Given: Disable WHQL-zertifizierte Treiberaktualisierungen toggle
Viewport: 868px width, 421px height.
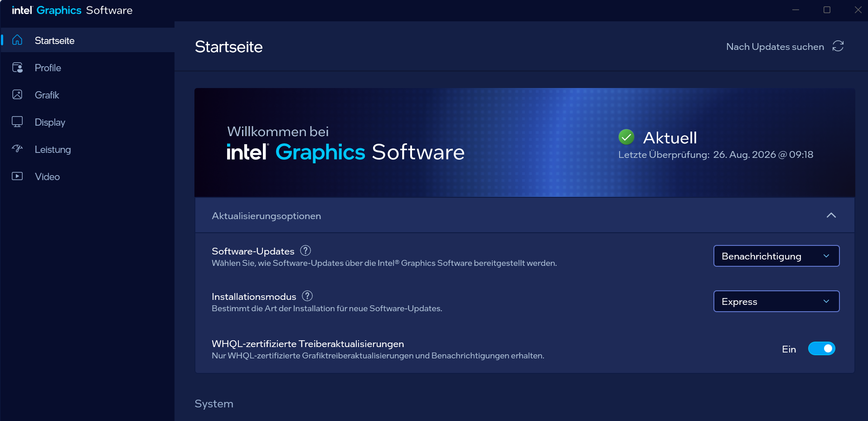Looking at the screenshot, I should [821, 348].
